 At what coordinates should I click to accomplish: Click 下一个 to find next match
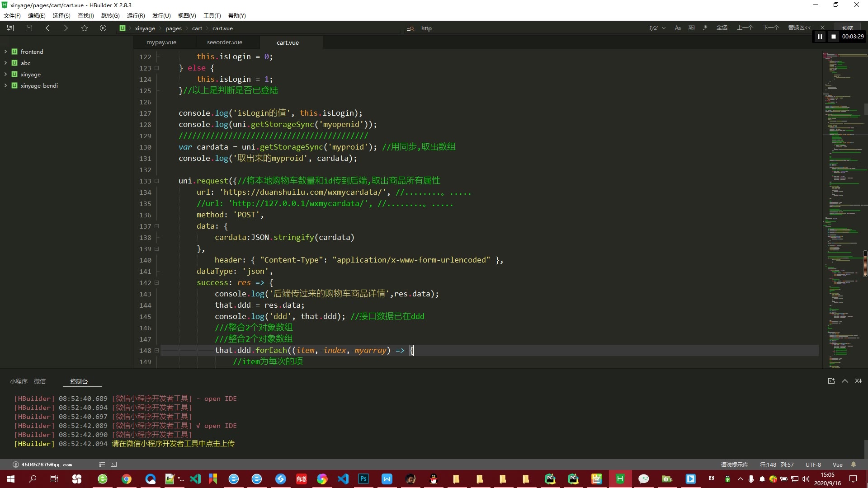coord(771,28)
